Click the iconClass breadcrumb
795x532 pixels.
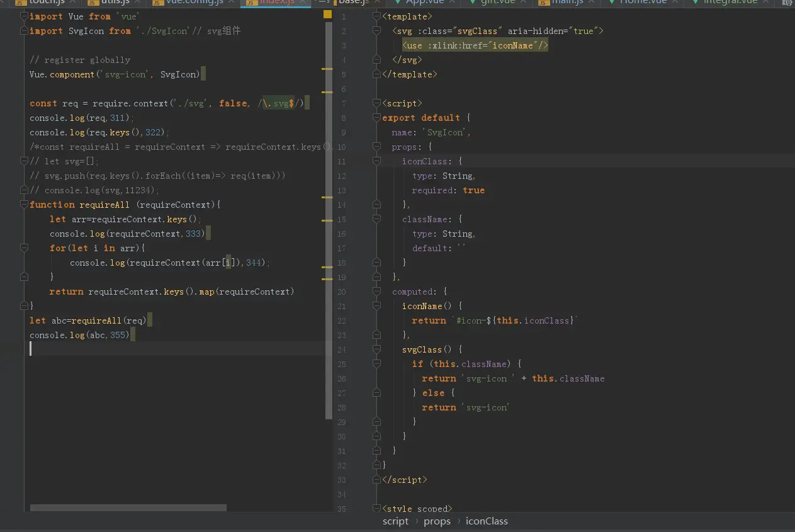click(487, 521)
